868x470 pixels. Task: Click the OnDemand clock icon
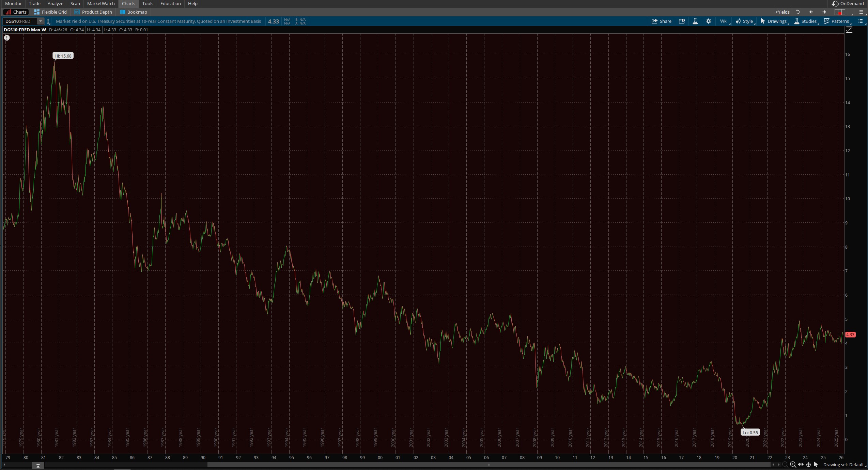[835, 3]
